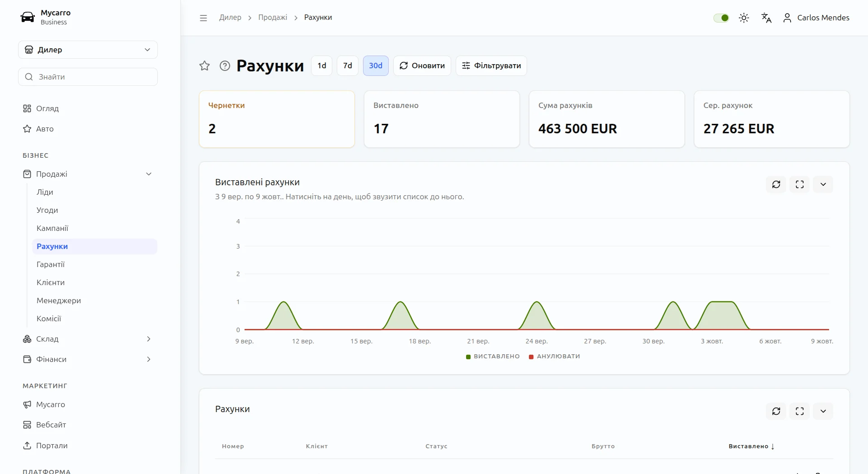The width and height of the screenshot is (868, 474).
Task: Refresh the Виставлені рахунки chart
Action: (x=776, y=184)
